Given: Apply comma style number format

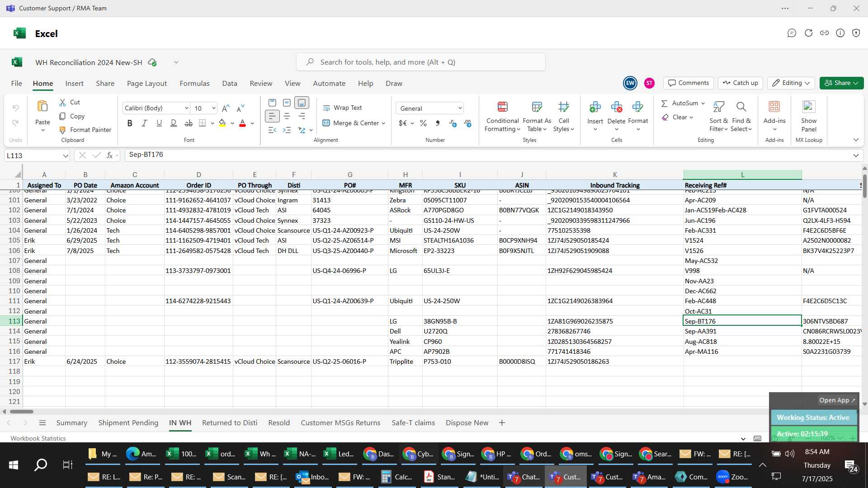Looking at the screenshot, I should 438,123.
